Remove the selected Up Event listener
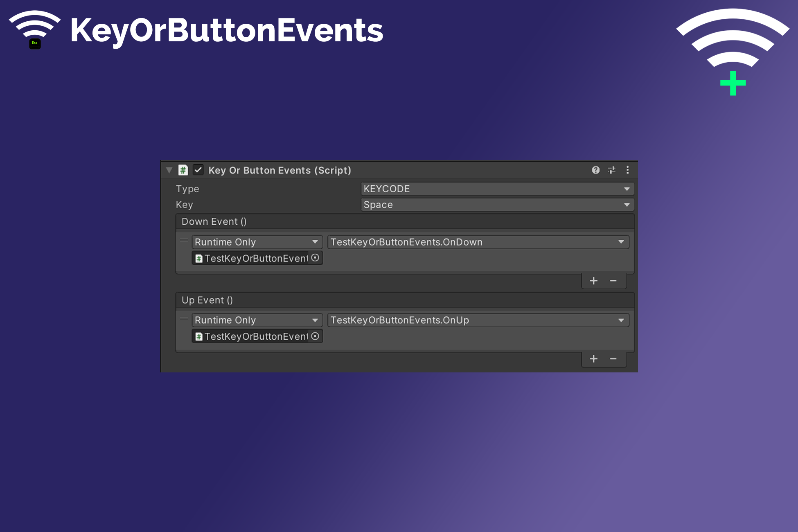This screenshot has width=798, height=532. point(613,359)
